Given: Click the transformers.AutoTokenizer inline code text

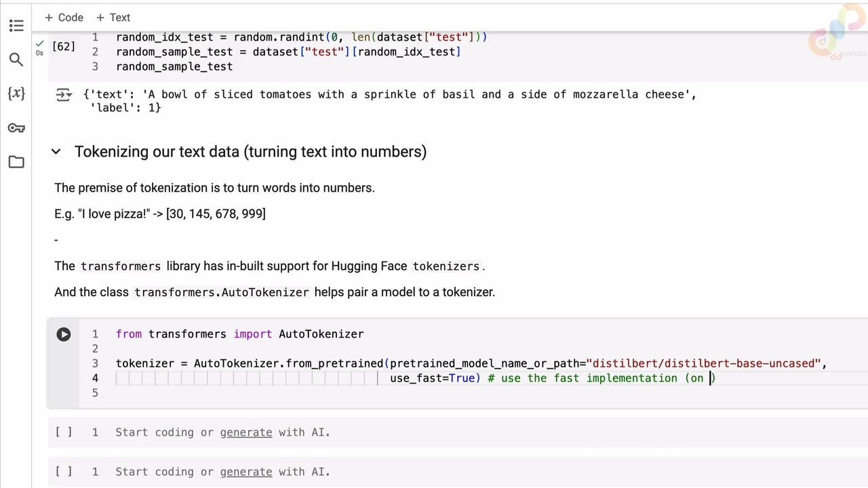Looking at the screenshot, I should tap(222, 292).
